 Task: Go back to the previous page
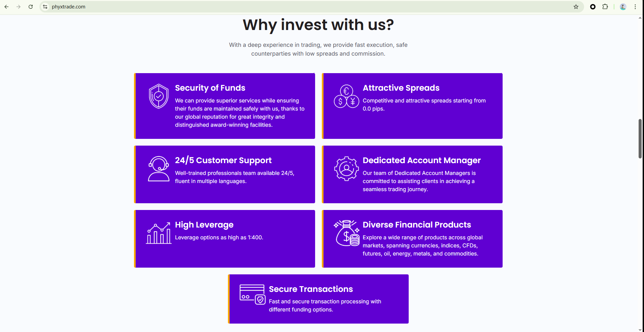pyautogui.click(x=6, y=7)
